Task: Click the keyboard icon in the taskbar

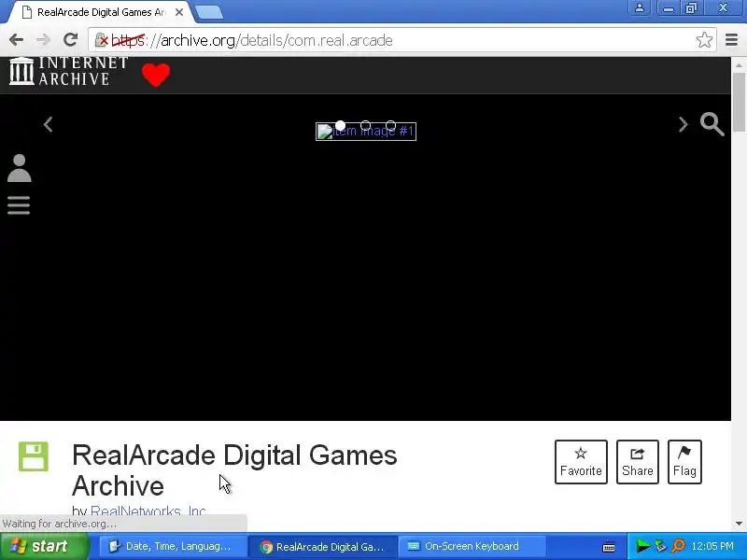Action: pos(609,547)
